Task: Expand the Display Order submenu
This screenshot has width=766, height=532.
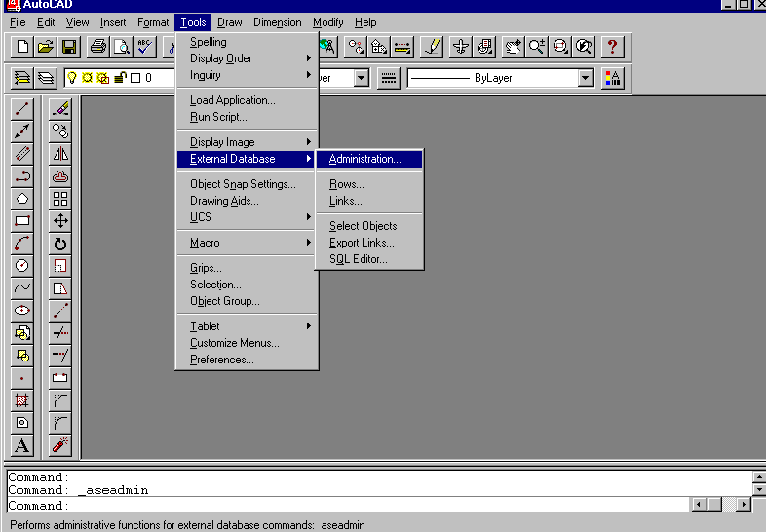Action: pos(248,58)
